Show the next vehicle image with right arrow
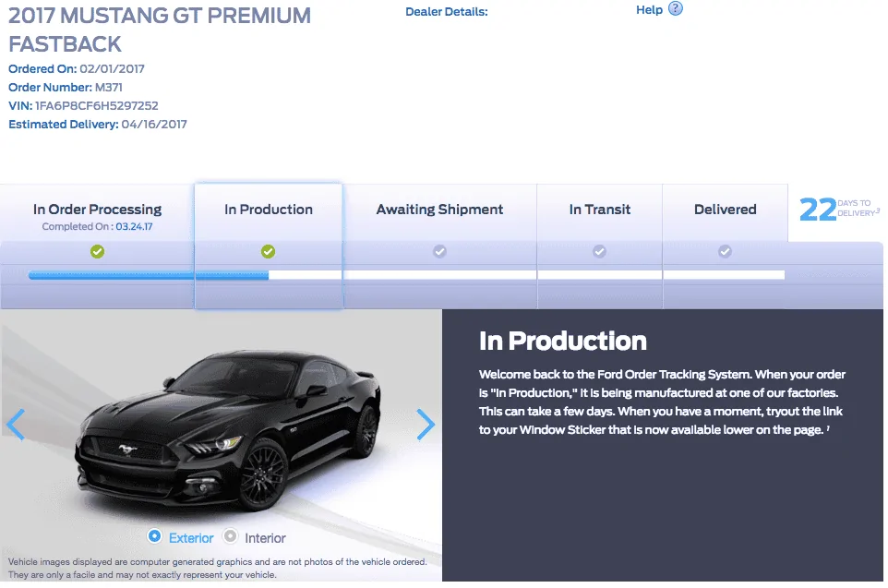The image size is (888, 588). point(426,425)
